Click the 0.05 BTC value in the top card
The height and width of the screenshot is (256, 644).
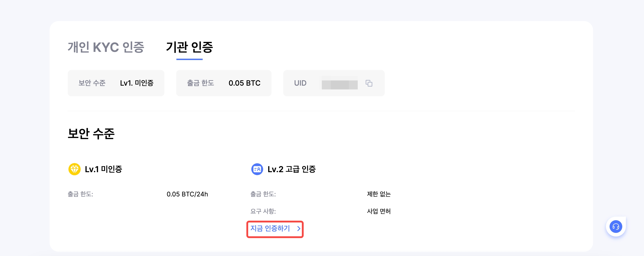(244, 83)
